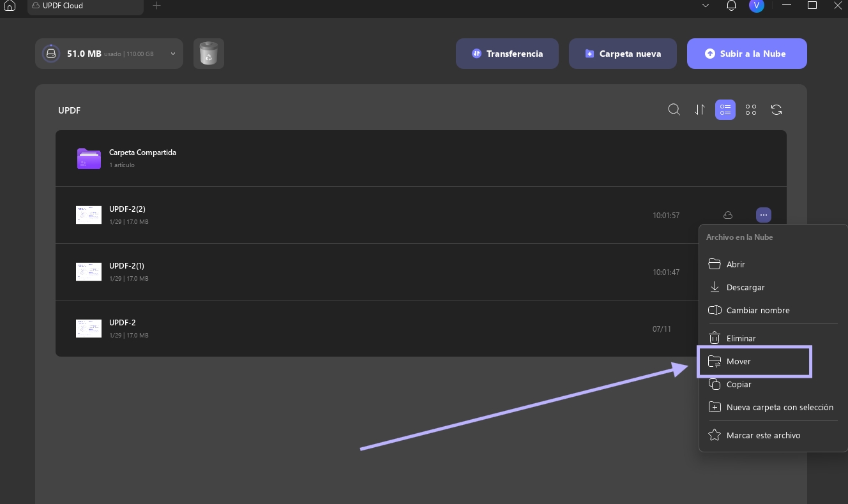
Task: Choose Marcar este archivo
Action: coord(773,435)
